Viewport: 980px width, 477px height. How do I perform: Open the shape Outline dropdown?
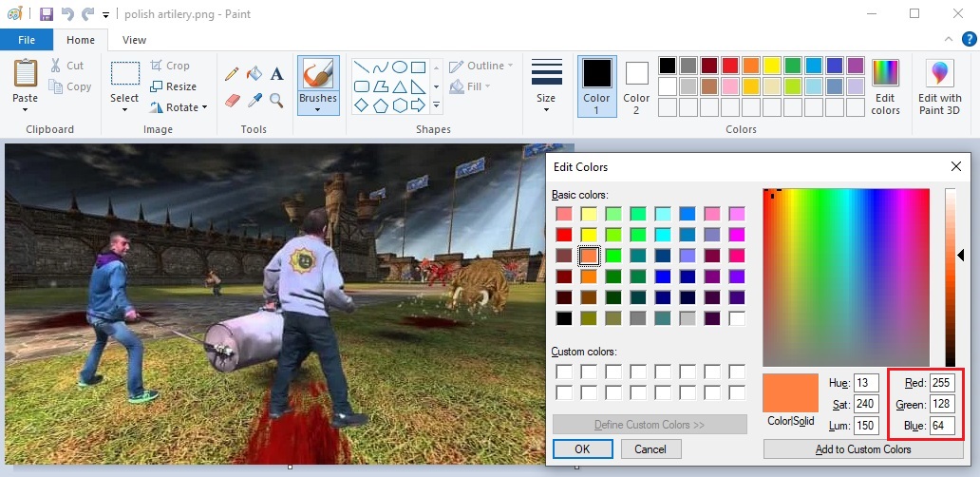click(481, 65)
